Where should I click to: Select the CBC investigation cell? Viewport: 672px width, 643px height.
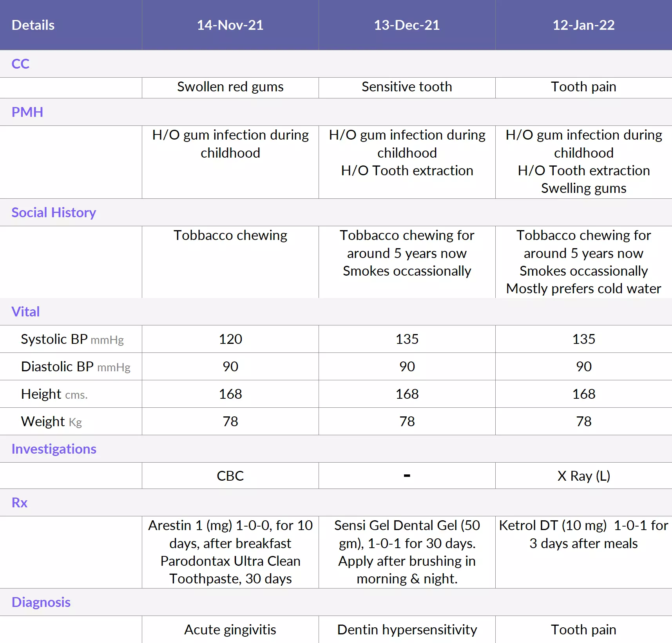tap(230, 476)
